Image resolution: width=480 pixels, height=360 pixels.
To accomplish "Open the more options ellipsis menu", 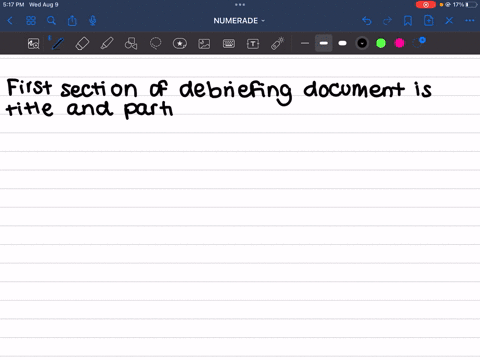I will click(x=470, y=21).
